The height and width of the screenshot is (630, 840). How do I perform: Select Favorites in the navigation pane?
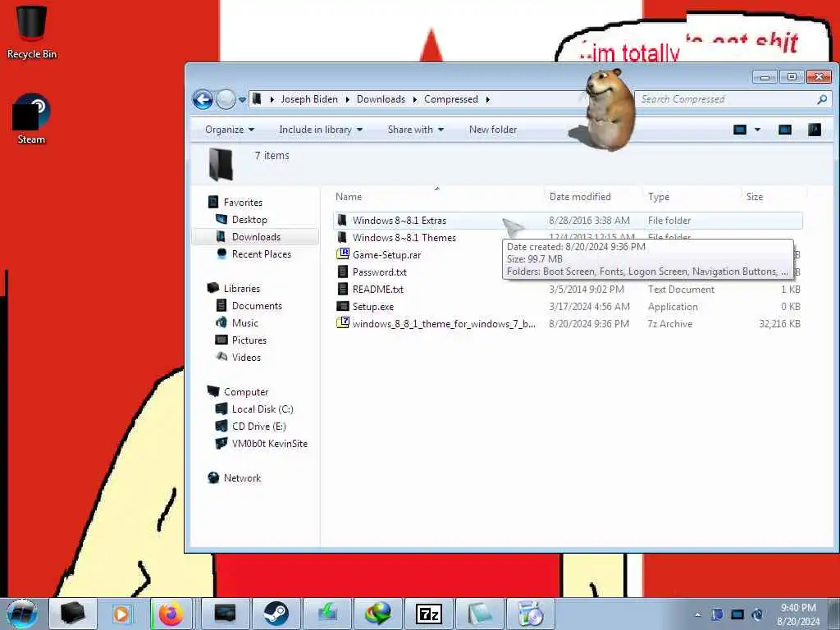(243, 203)
